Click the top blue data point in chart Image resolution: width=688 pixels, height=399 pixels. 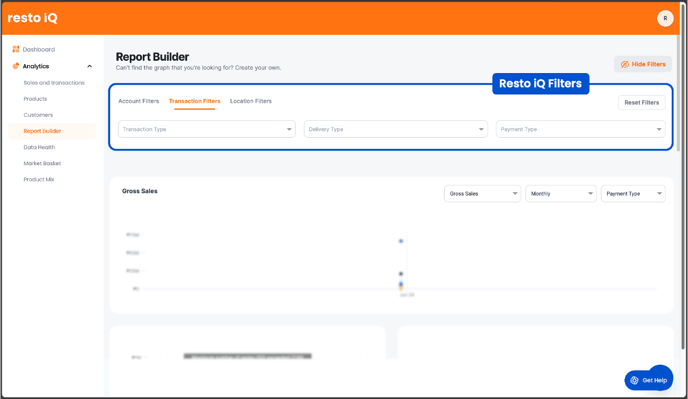[x=401, y=241]
